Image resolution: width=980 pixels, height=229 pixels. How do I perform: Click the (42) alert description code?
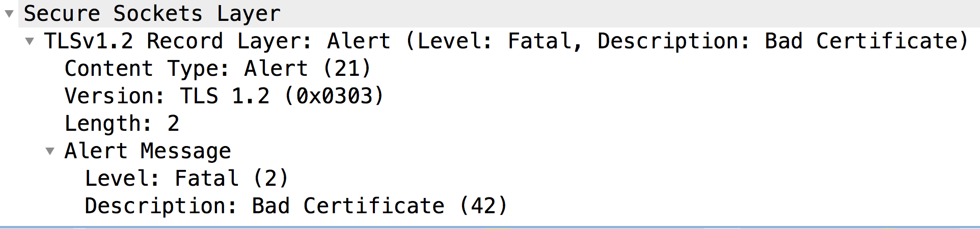483,206
